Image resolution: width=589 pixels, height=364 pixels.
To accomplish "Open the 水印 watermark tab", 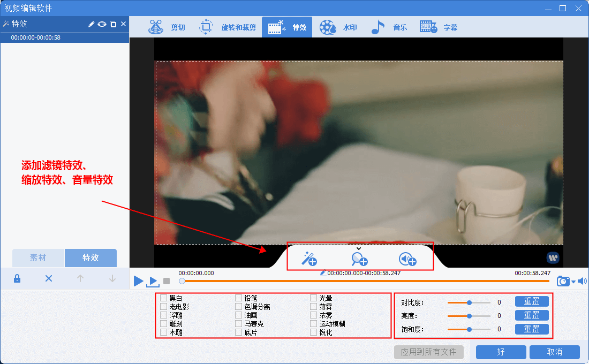I will pyautogui.click(x=338, y=27).
